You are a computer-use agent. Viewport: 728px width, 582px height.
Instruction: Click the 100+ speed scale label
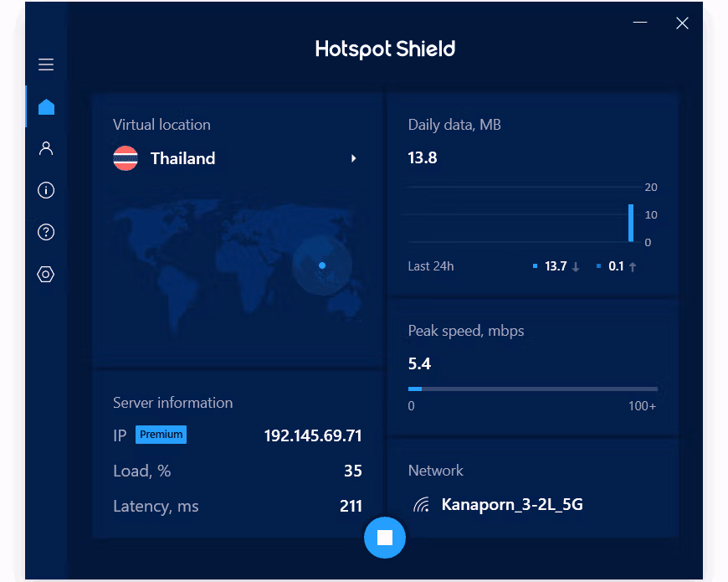point(642,406)
